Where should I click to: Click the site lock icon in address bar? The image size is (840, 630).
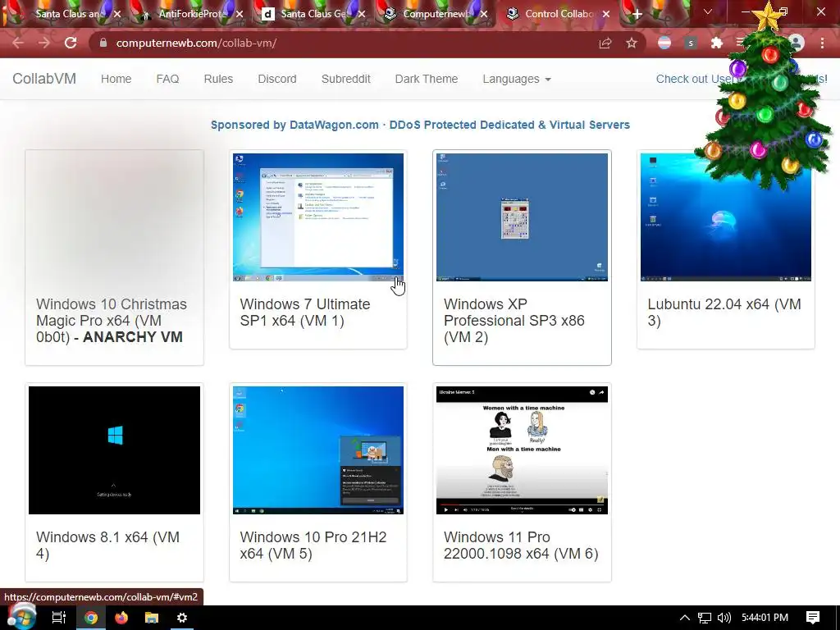tap(103, 43)
